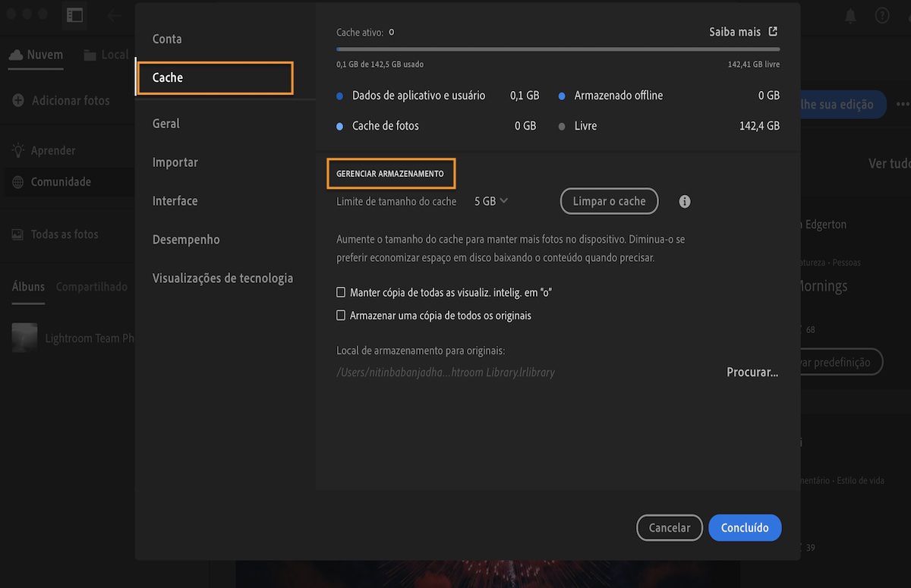911x588 pixels.
Task: Collapse the sidebar using the panel icon
Action: tap(74, 14)
